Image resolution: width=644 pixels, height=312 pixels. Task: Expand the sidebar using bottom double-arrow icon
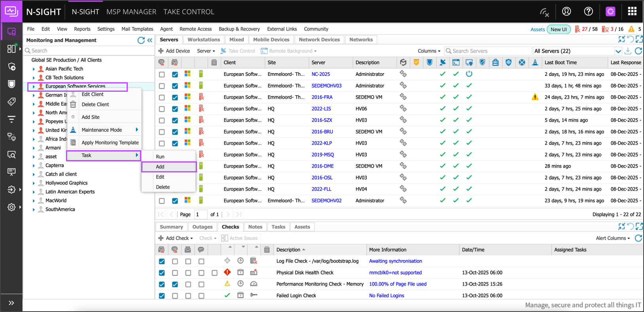pos(11,303)
